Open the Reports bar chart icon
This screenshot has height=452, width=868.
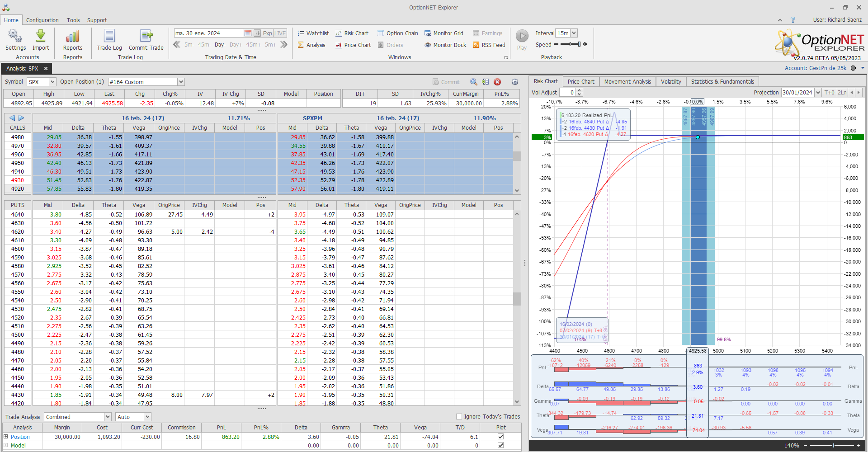coord(72,37)
